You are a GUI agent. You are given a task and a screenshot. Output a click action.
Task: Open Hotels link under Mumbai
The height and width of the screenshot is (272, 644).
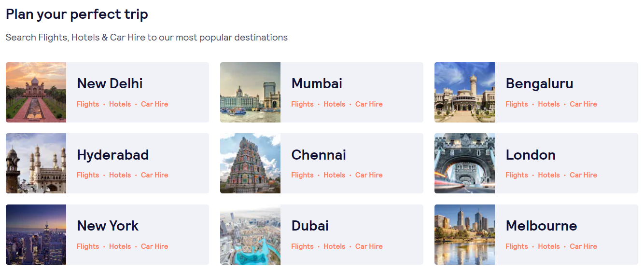pos(334,104)
